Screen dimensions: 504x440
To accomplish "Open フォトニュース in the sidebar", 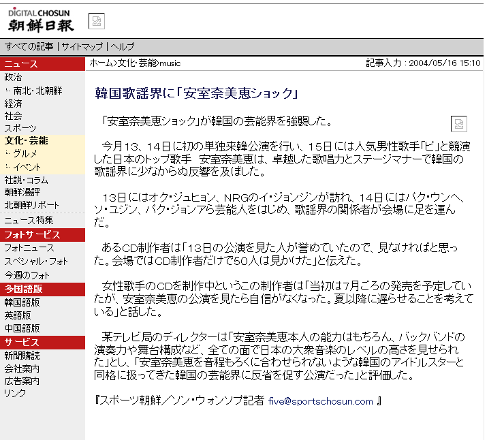I will click(x=29, y=248).
